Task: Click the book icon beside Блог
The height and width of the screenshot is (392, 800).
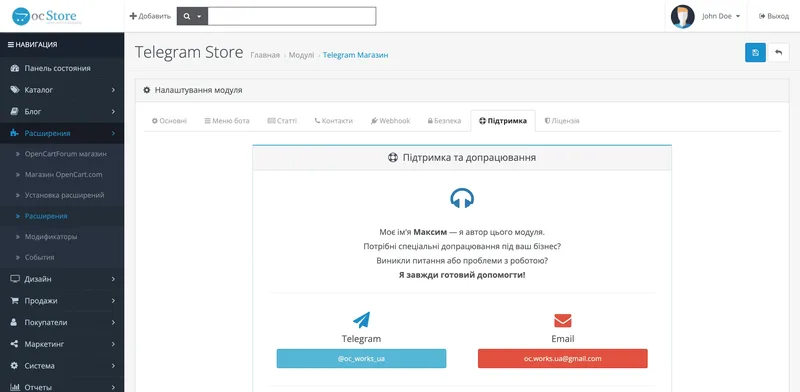Action: point(14,111)
